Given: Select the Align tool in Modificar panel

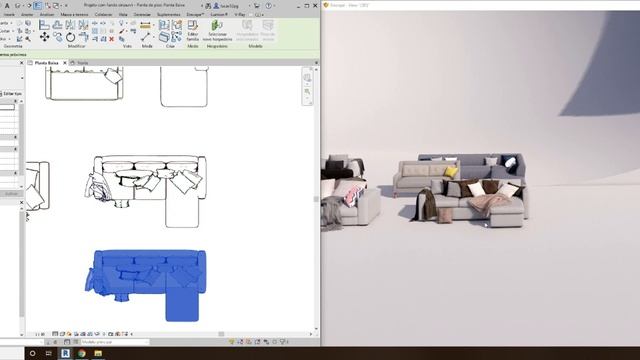Looking at the screenshot, I should (44, 25).
